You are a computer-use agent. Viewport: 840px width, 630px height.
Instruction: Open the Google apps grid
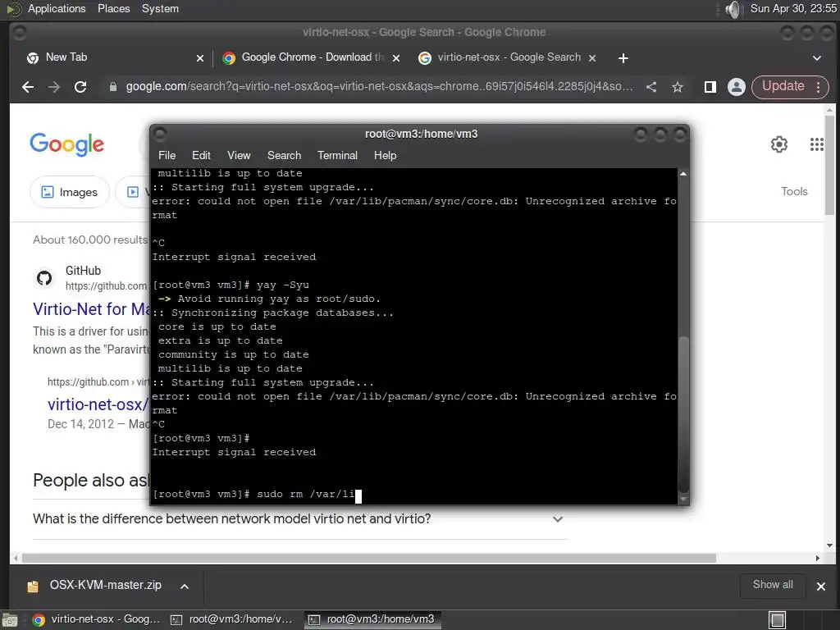pos(816,144)
